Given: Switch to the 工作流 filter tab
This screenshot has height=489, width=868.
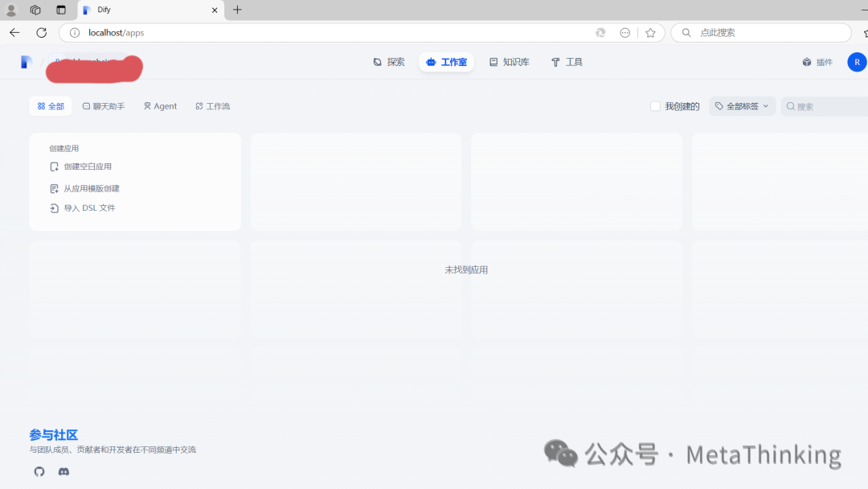Looking at the screenshot, I should coord(212,105).
